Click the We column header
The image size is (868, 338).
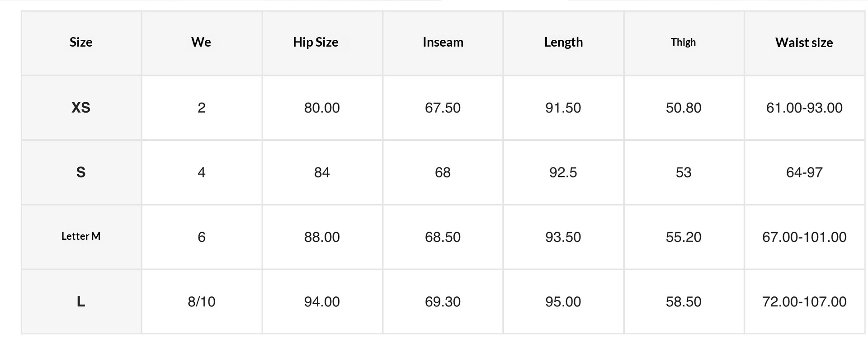coord(201,43)
